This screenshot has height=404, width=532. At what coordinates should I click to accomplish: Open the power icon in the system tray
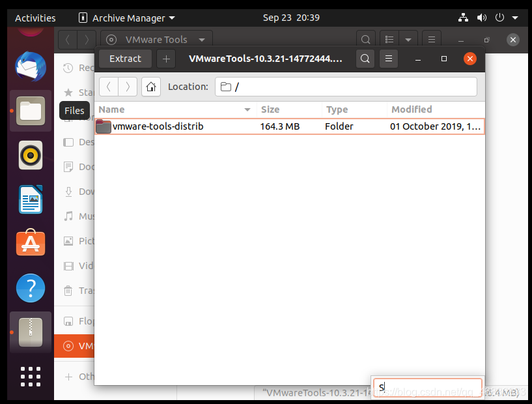click(499, 18)
